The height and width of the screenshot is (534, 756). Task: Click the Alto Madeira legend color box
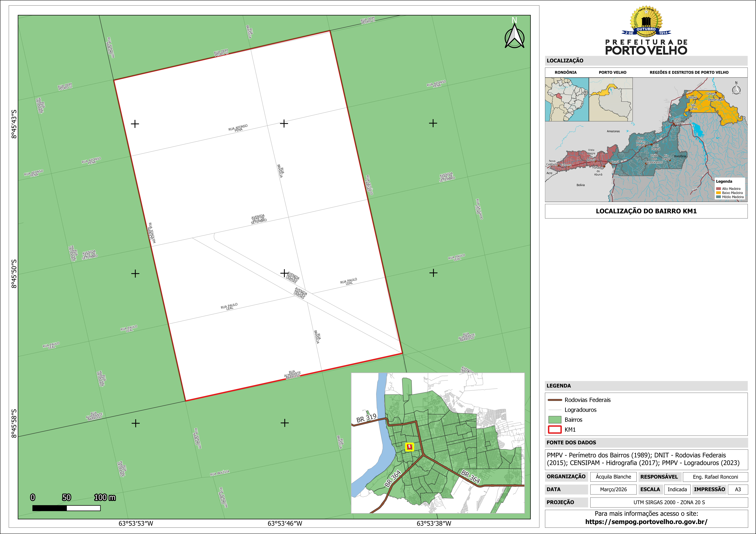coord(719,189)
